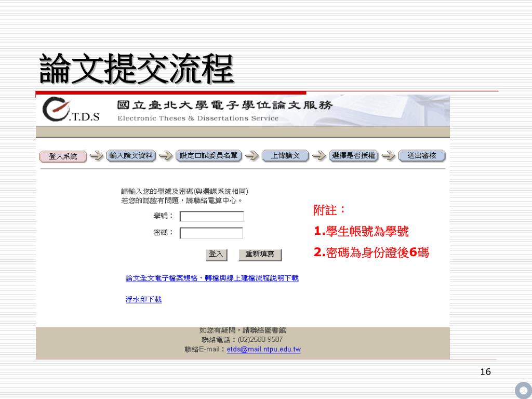Click the 登入 button

(x=216, y=255)
